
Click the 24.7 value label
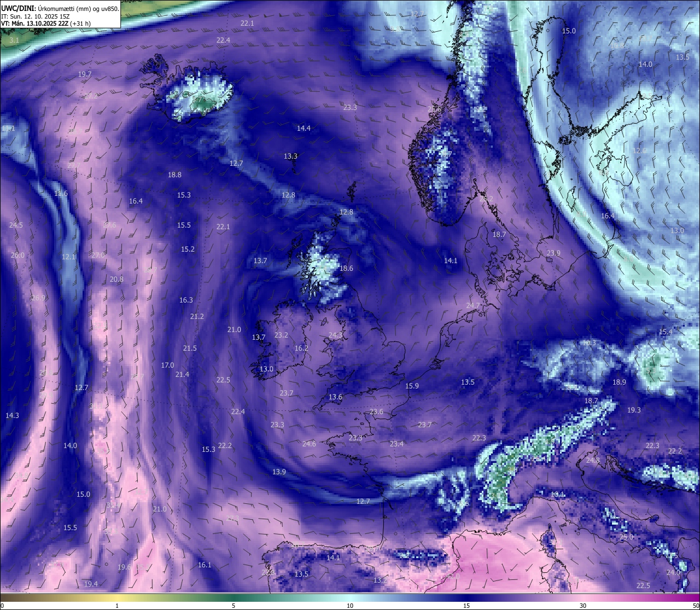click(472, 305)
